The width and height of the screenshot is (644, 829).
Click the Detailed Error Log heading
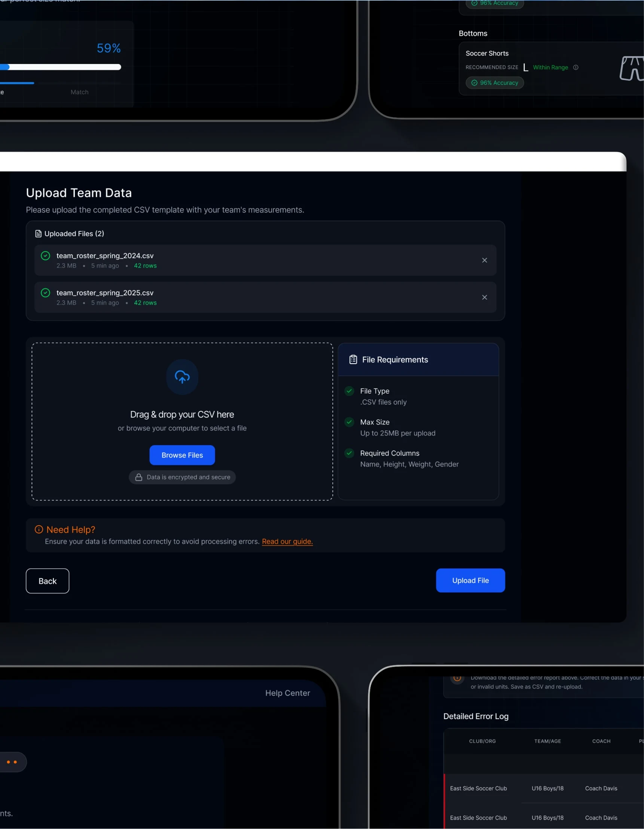(x=476, y=716)
